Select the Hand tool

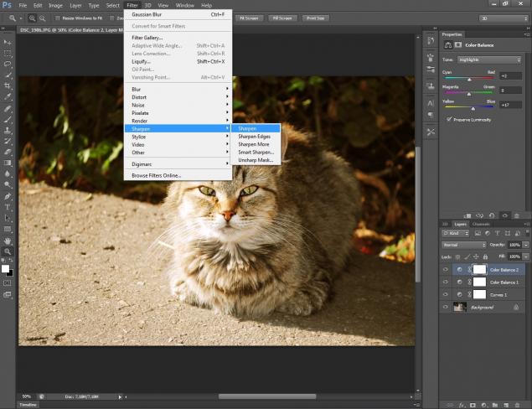tap(8, 240)
